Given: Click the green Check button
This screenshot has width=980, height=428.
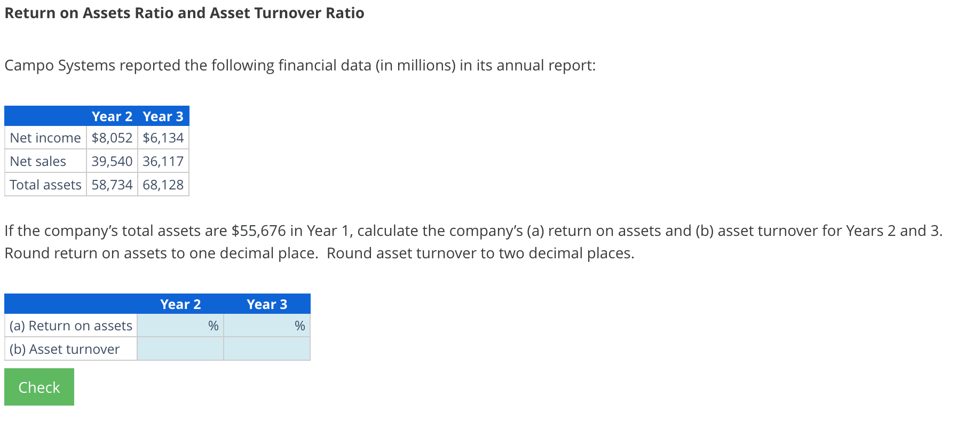Looking at the screenshot, I should [38, 386].
